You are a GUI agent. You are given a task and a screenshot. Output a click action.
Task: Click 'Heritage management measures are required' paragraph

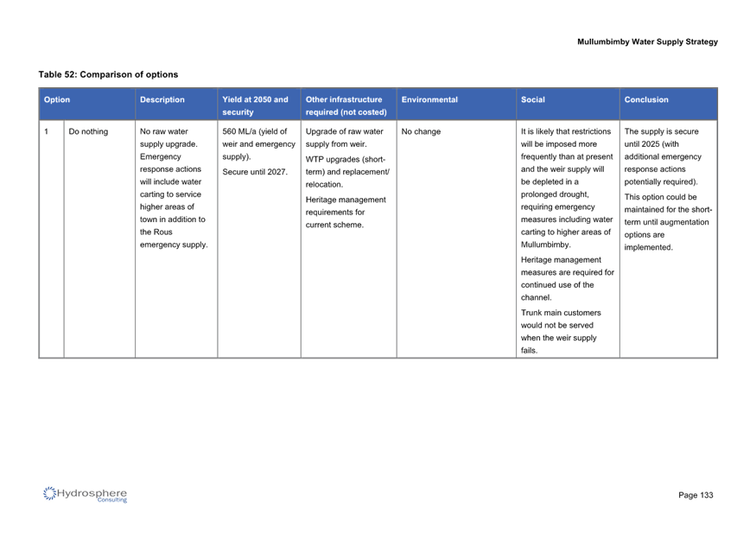click(x=568, y=279)
